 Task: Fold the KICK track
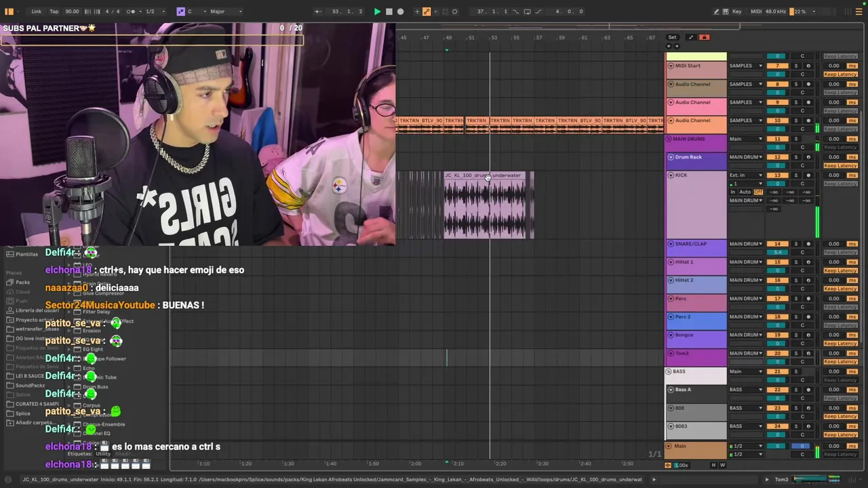pyautogui.click(x=671, y=176)
